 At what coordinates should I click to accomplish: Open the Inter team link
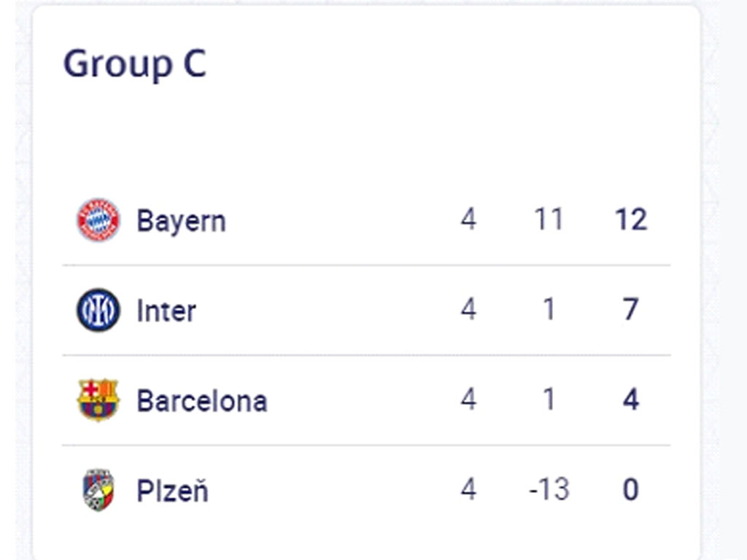(166, 311)
